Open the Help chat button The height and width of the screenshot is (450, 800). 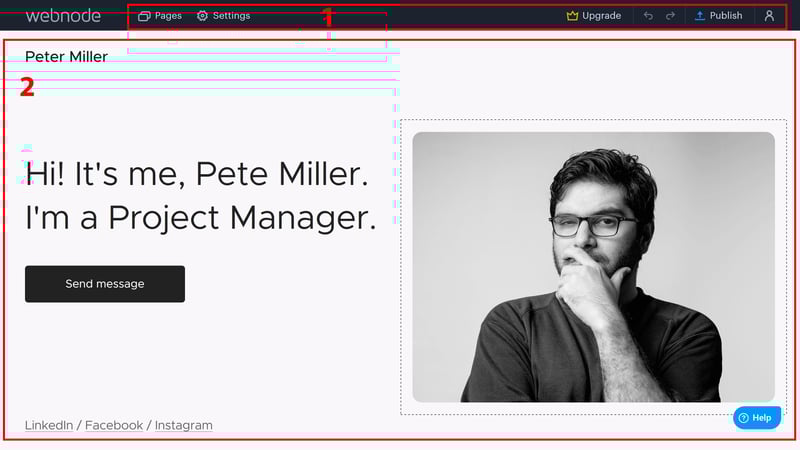pos(757,418)
